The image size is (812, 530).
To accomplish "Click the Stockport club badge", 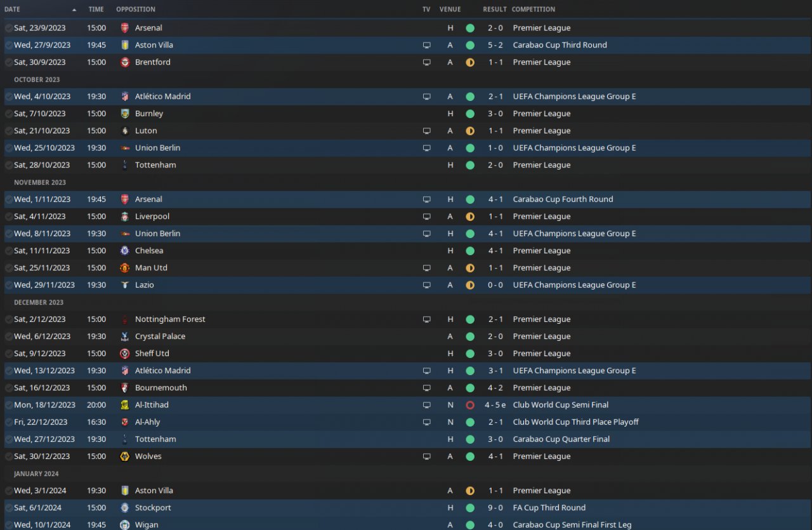I will (x=125, y=508).
